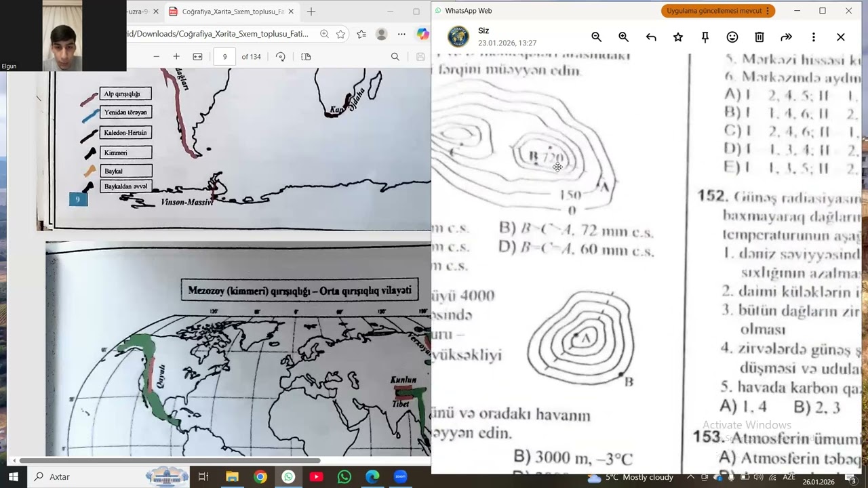The image size is (868, 488).
Task: Open the Windows notification center
Action: (x=852, y=477)
